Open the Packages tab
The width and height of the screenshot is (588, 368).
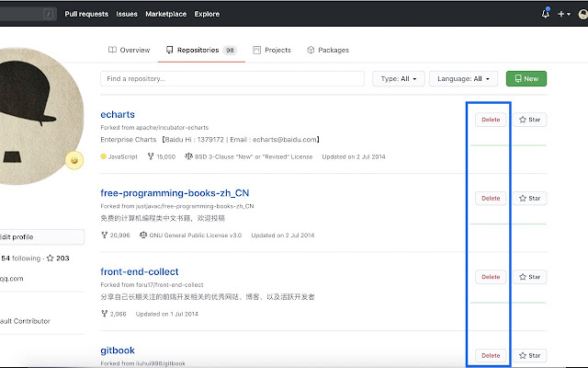pos(327,50)
